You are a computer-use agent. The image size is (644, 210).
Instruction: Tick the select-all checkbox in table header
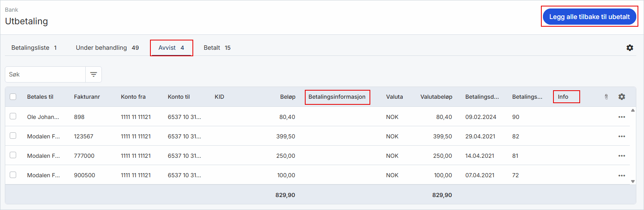13,97
